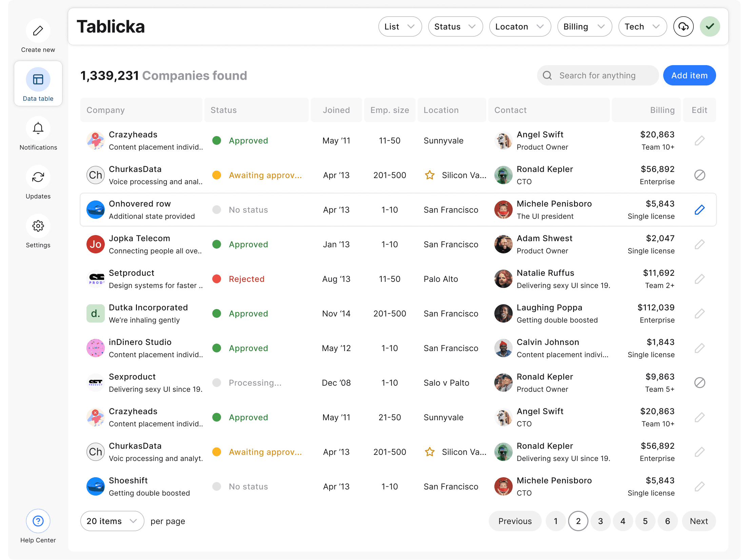Go to page 4 of results
This screenshot has width=749, height=560.
coord(623,521)
